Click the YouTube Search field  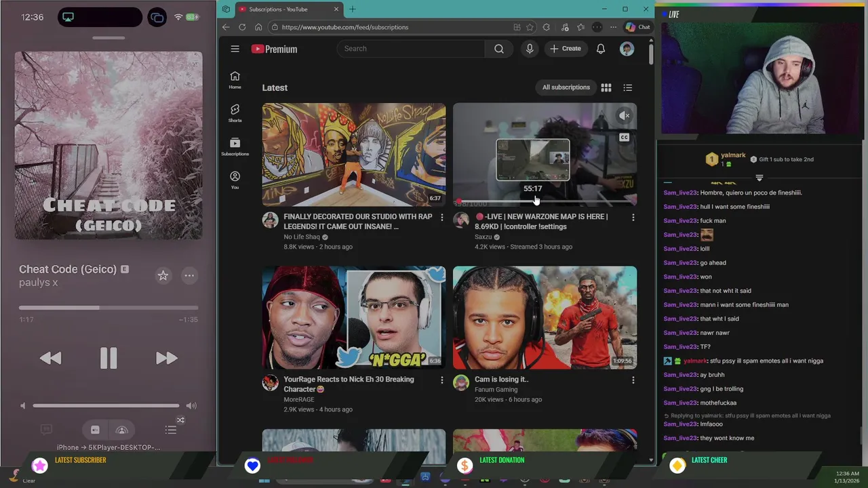pyautogui.click(x=411, y=49)
